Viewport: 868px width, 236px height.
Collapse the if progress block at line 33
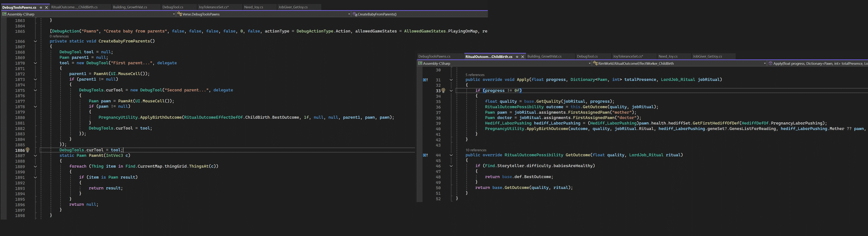click(x=451, y=91)
